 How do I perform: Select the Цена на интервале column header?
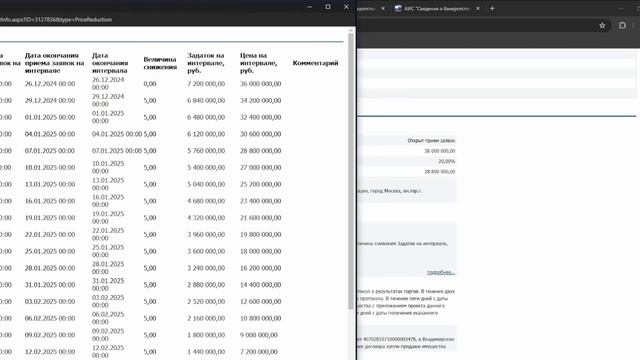[258, 63]
